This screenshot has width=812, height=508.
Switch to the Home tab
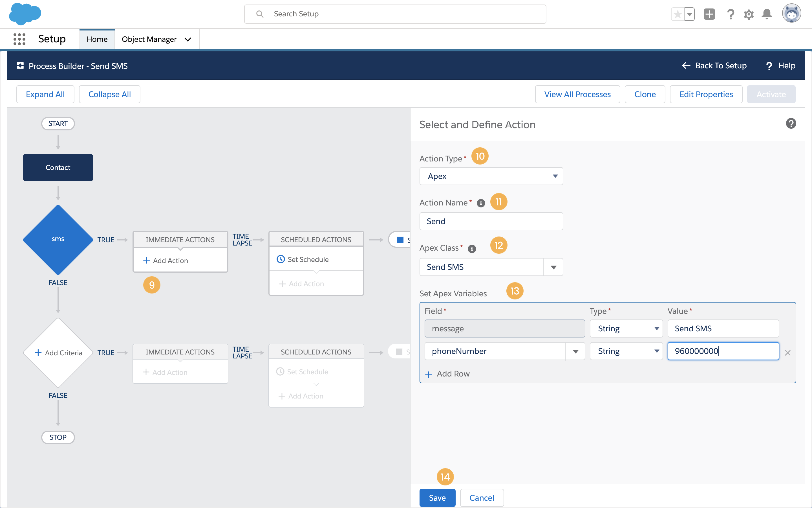click(97, 39)
